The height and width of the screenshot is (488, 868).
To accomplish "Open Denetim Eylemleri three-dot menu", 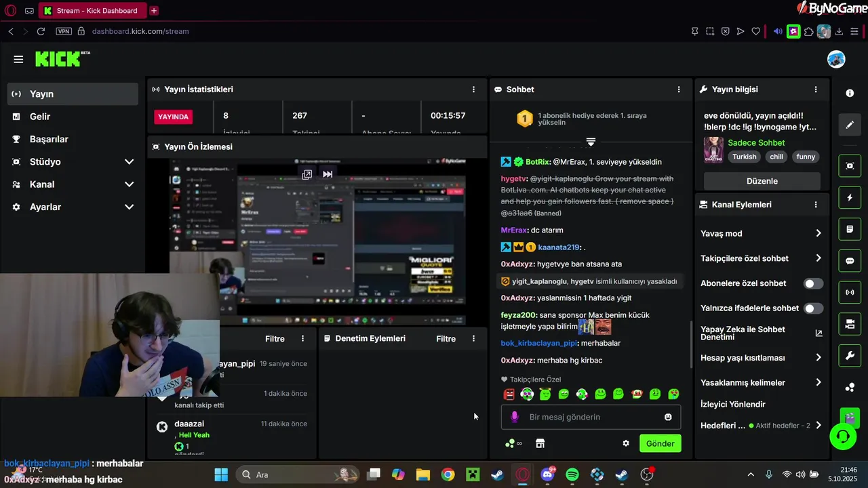I will pyautogui.click(x=473, y=338).
